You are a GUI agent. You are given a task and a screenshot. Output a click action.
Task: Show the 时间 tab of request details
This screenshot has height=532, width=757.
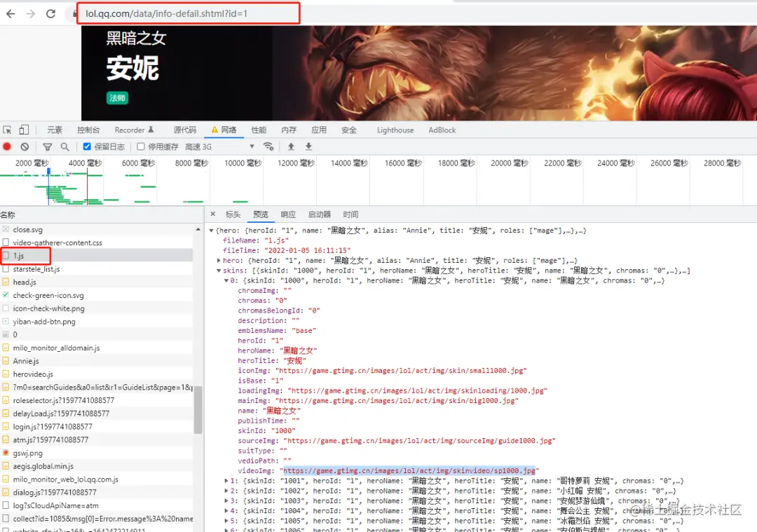351,214
